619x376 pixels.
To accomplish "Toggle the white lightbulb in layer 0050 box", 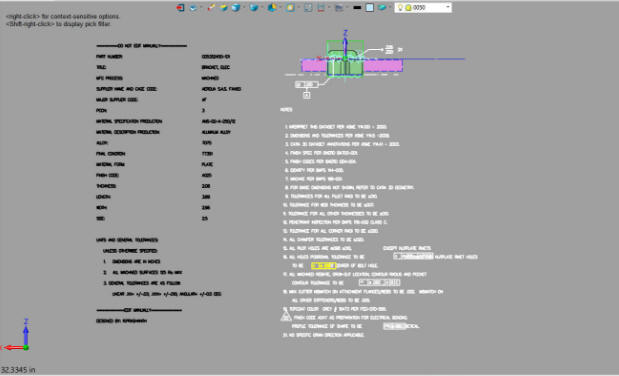I will click(x=400, y=8).
